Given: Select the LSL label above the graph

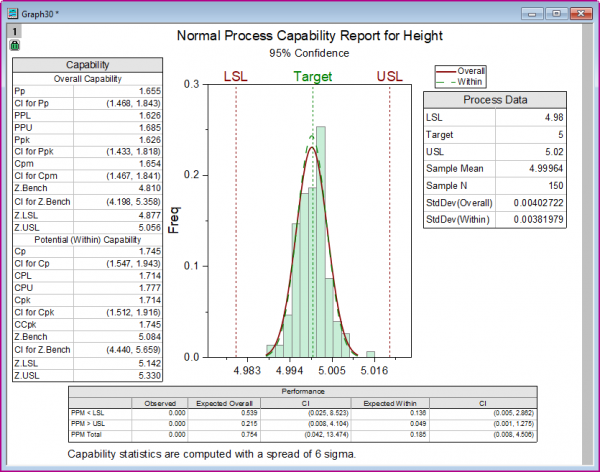Looking at the screenshot, I should (x=235, y=76).
